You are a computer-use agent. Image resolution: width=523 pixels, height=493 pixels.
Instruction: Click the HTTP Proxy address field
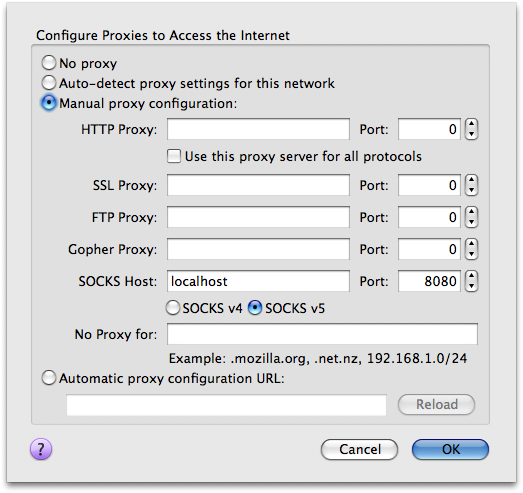(x=258, y=129)
